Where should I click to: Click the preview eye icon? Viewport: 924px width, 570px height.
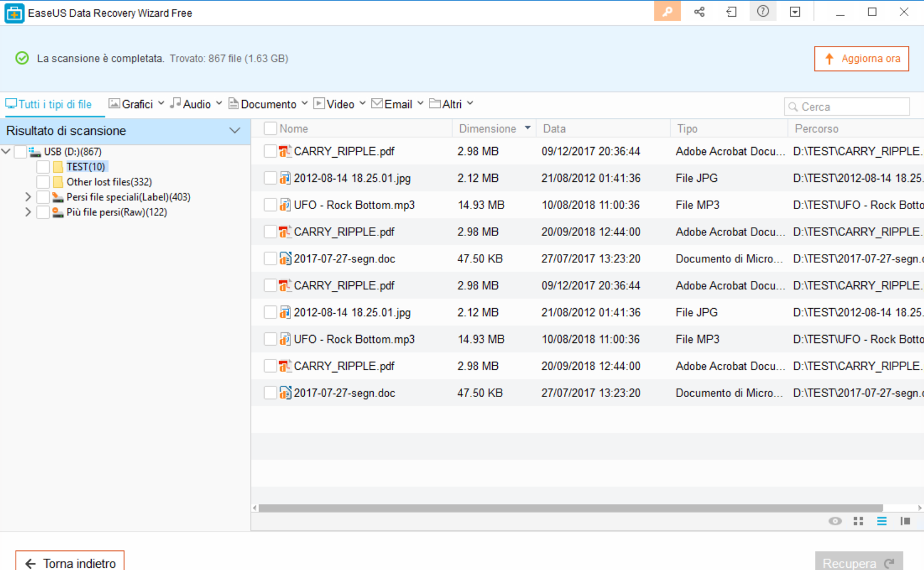[x=835, y=521]
